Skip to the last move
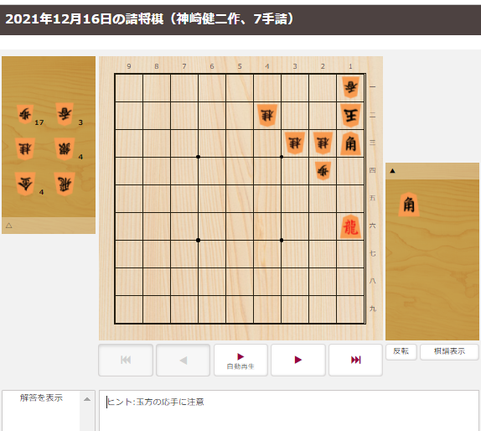This screenshot has width=481, height=431. point(356,360)
